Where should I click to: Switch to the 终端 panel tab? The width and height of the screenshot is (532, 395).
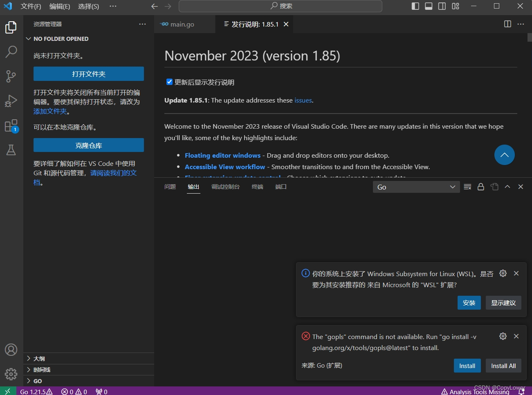pos(258,187)
